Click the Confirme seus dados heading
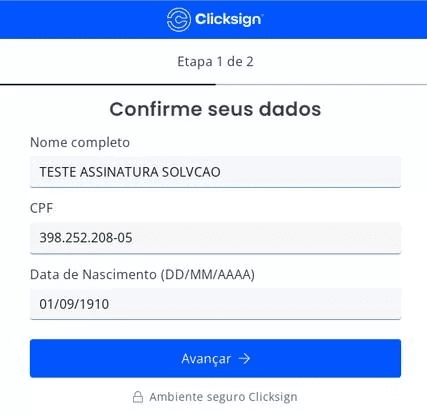The image size is (427, 415). (215, 109)
